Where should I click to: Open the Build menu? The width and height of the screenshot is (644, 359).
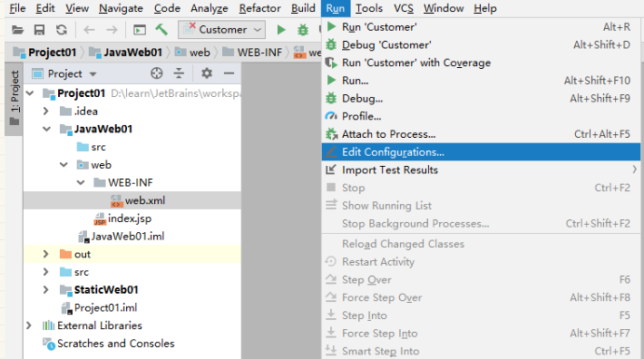click(x=303, y=8)
